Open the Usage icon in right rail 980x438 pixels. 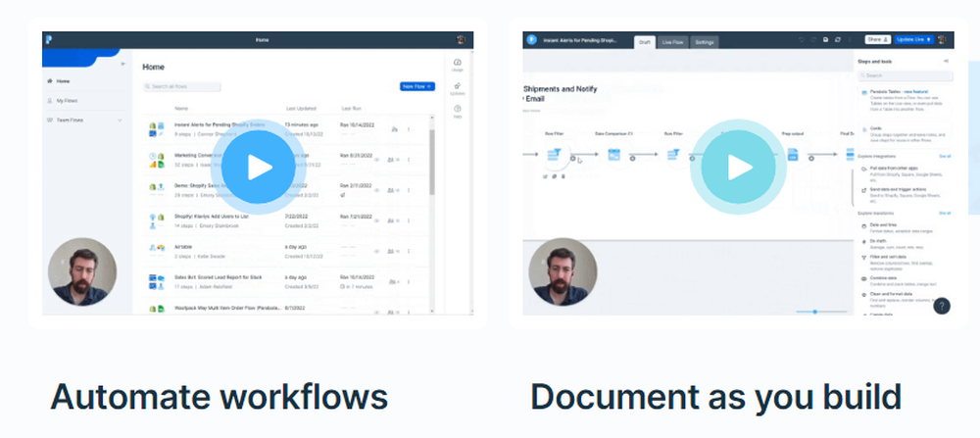click(458, 65)
